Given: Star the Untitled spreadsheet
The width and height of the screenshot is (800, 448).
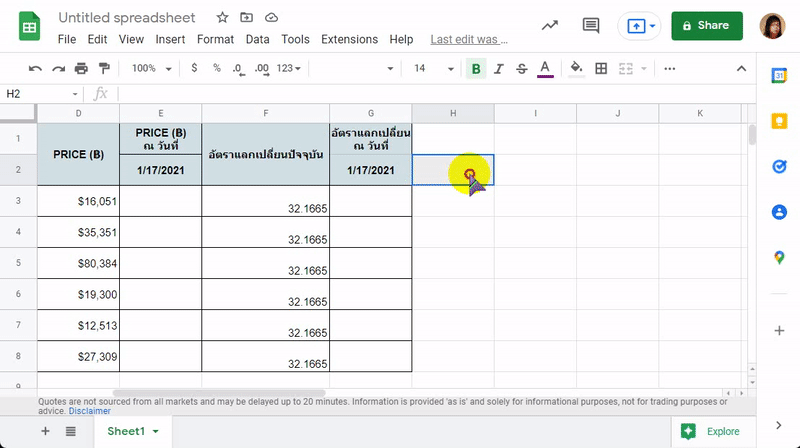Looking at the screenshot, I should [222, 17].
